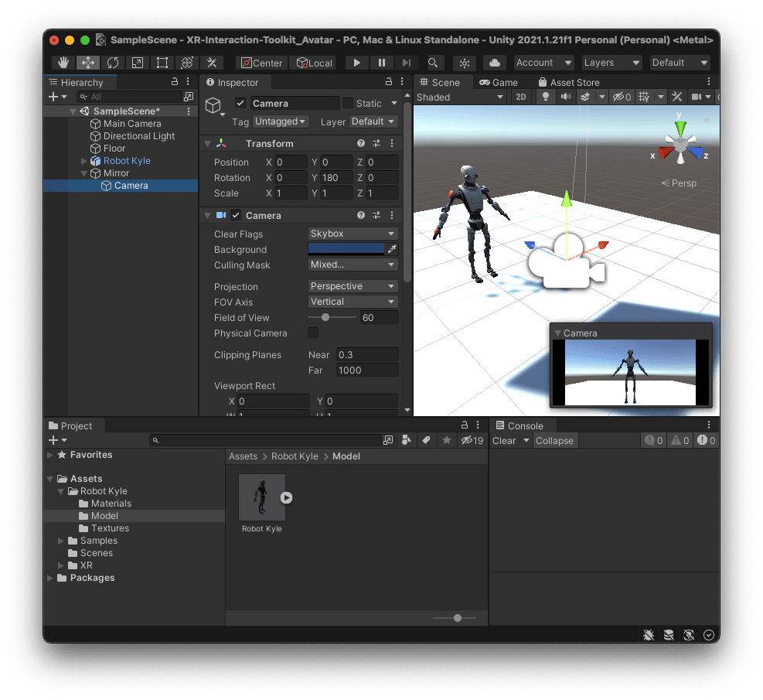Open Culling Mask dropdown
The width and height of the screenshot is (763, 700).
[353, 265]
